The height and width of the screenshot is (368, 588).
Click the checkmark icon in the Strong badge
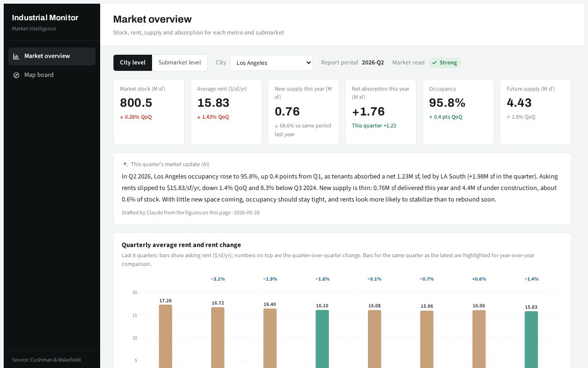[435, 63]
